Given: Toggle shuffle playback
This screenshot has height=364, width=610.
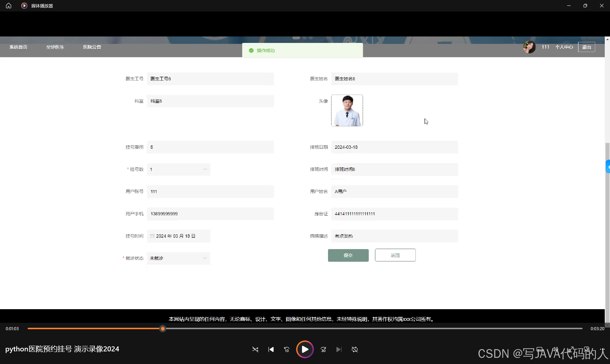Looking at the screenshot, I should point(255,349).
